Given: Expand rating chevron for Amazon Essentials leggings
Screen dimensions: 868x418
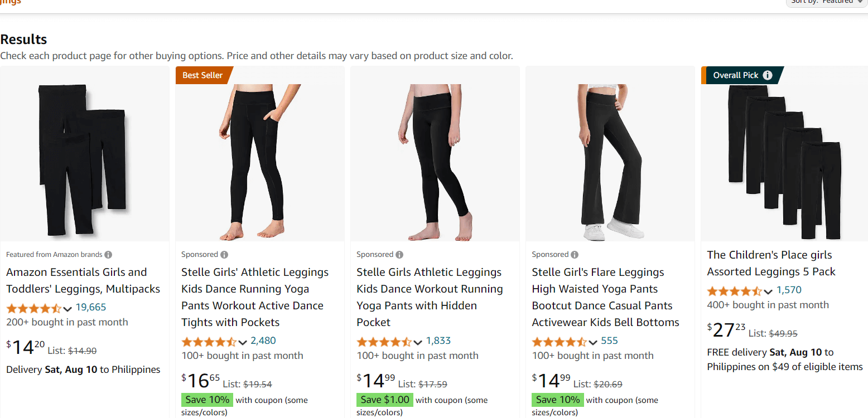Looking at the screenshot, I should pyautogui.click(x=68, y=309).
